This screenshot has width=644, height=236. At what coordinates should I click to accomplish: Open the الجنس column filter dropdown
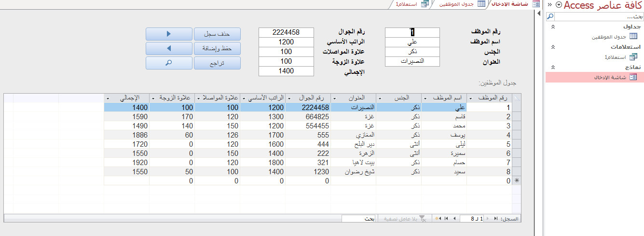[380, 98]
